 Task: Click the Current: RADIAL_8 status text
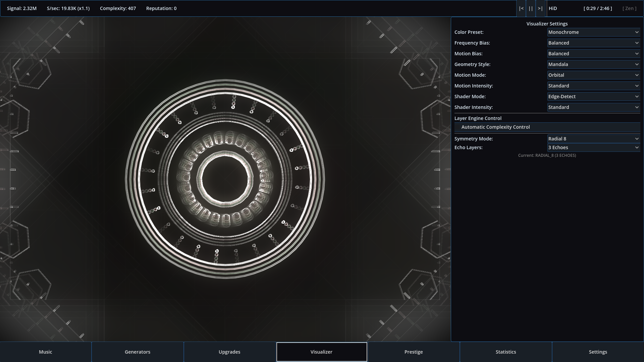point(547,156)
